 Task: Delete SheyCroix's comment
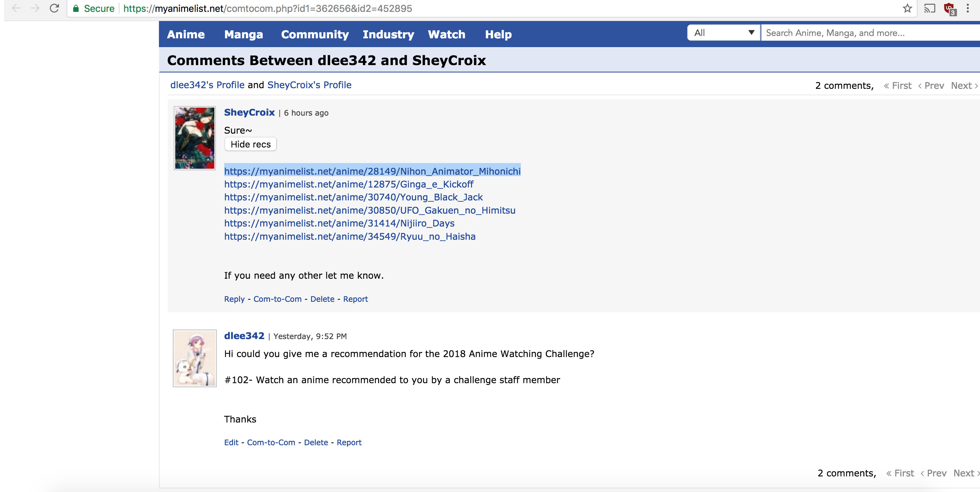pyautogui.click(x=322, y=299)
